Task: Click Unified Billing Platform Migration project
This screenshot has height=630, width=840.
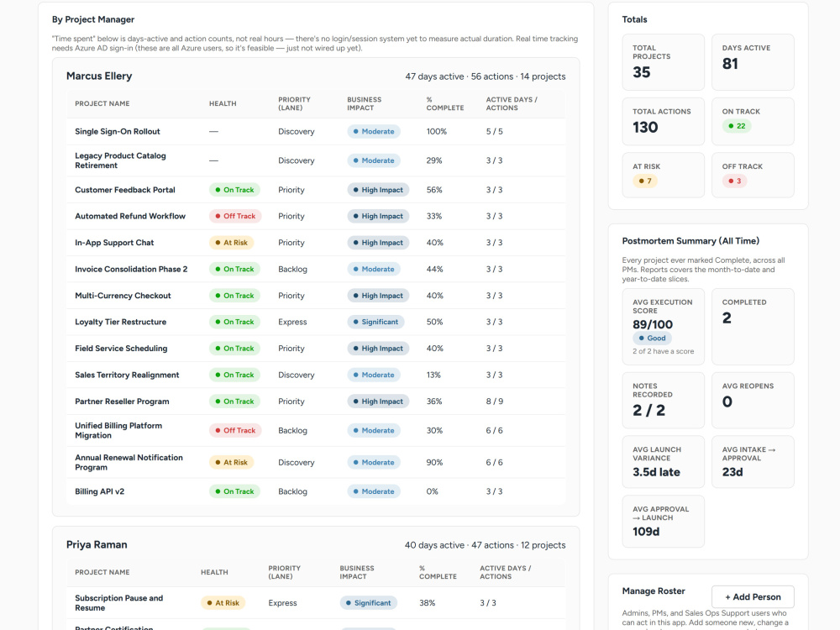Action: click(x=118, y=430)
